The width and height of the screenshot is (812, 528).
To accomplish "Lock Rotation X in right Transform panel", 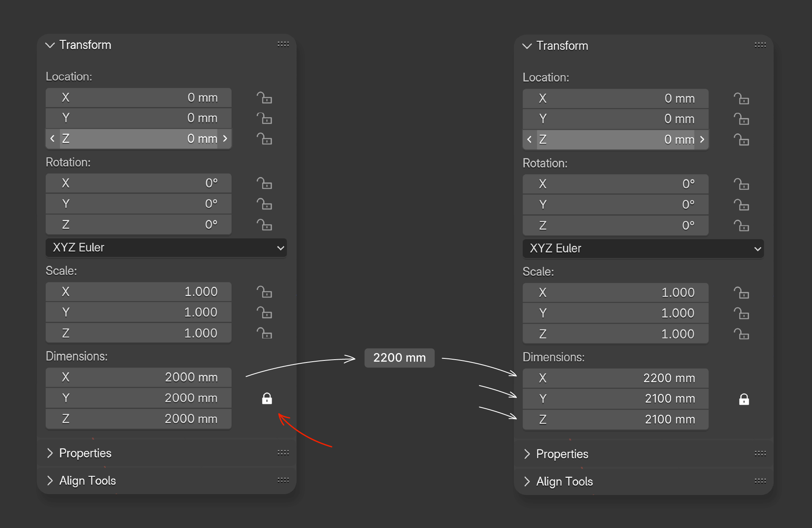I will click(741, 184).
